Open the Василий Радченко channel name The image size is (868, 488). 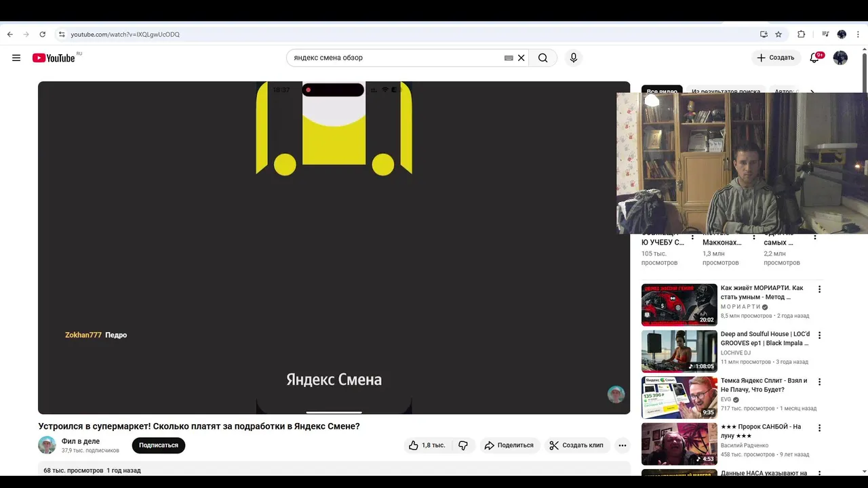point(745,445)
